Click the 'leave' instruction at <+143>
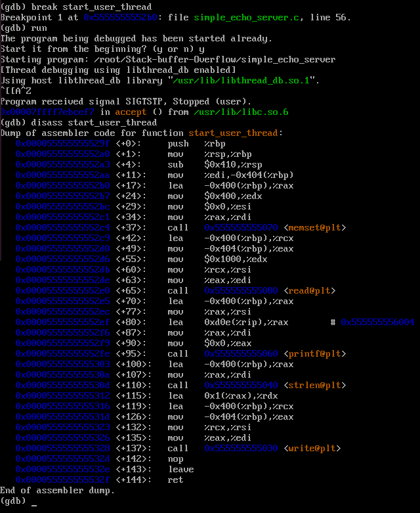Screen dimensions: 420x513 180,469
